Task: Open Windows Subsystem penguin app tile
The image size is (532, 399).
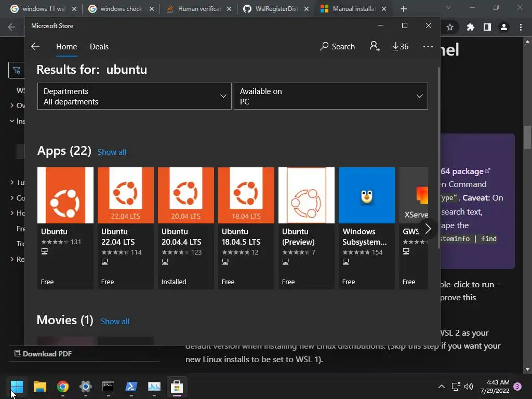Action: pyautogui.click(x=367, y=228)
